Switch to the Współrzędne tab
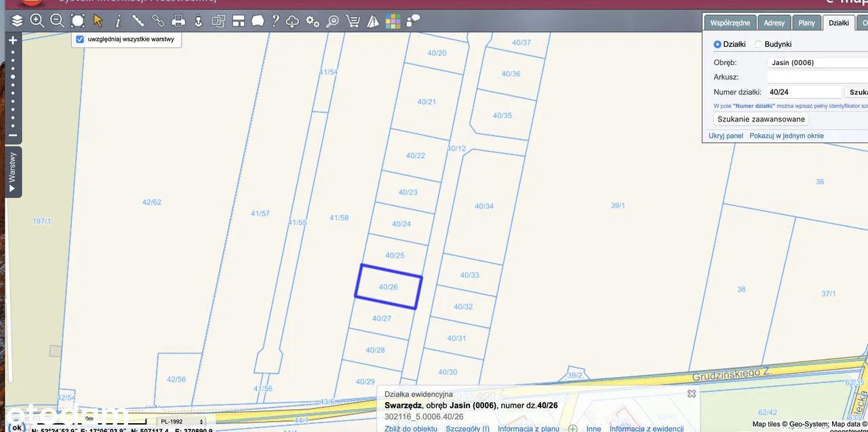The height and width of the screenshot is (432, 868). 730,23
